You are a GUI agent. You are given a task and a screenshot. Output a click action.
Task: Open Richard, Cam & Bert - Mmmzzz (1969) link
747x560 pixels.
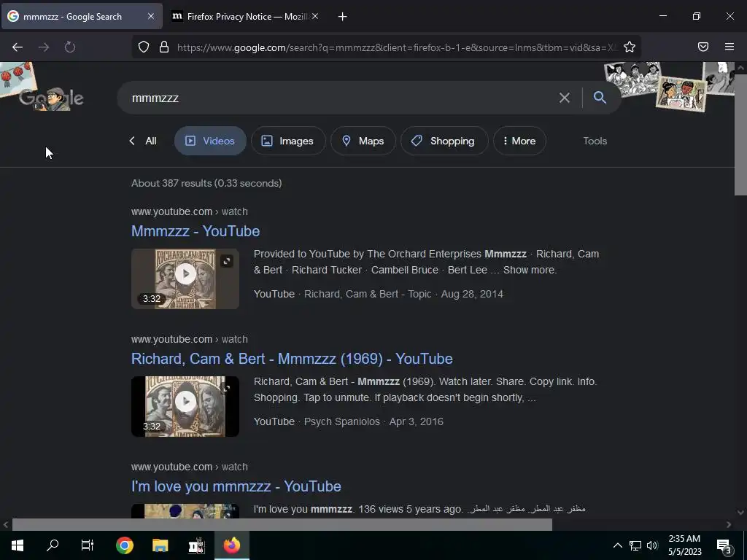coord(292,359)
